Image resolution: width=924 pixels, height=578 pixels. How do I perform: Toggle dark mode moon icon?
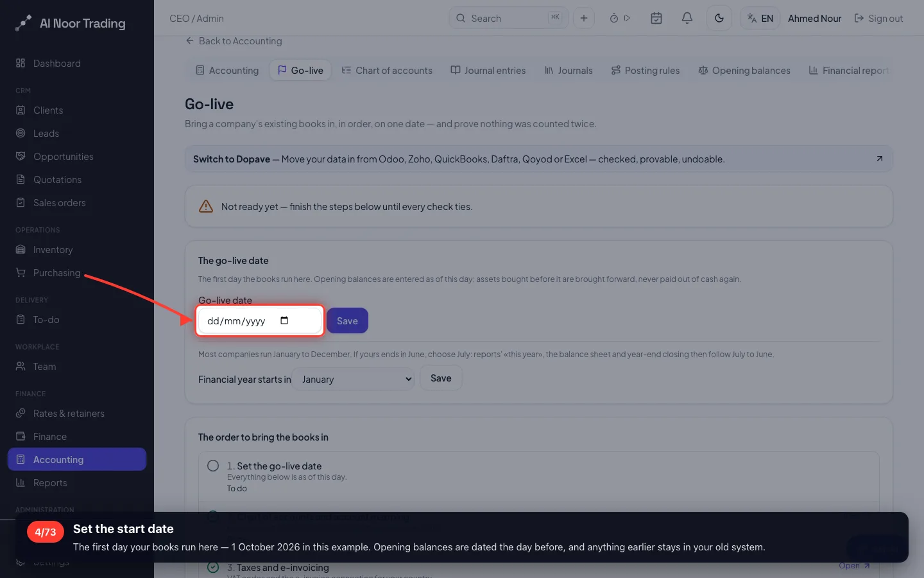point(719,18)
